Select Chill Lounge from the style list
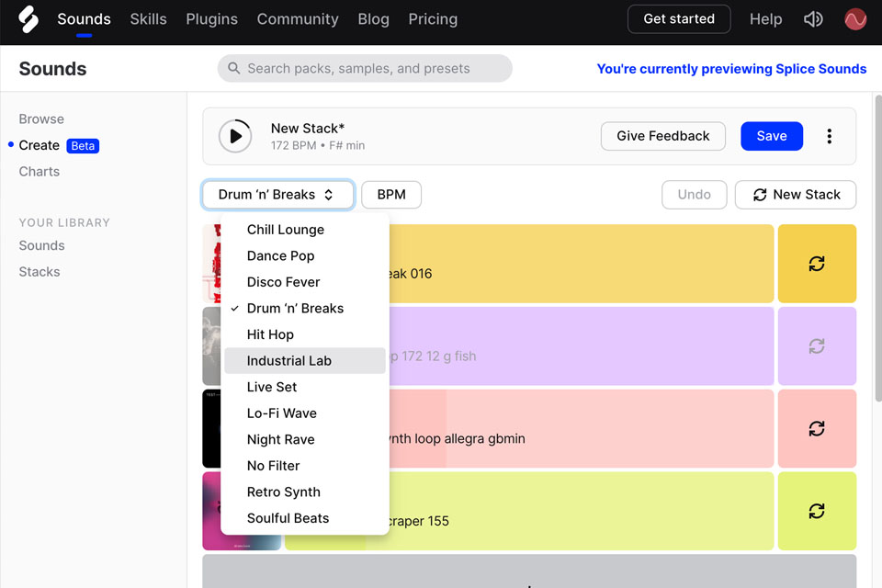Screen dimensions: 882x588 (x=305, y=230)
